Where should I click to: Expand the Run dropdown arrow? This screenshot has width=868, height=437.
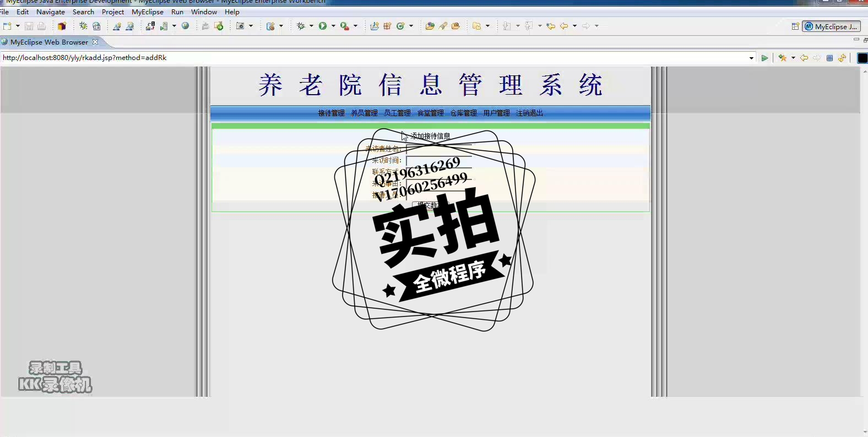pyautogui.click(x=333, y=26)
